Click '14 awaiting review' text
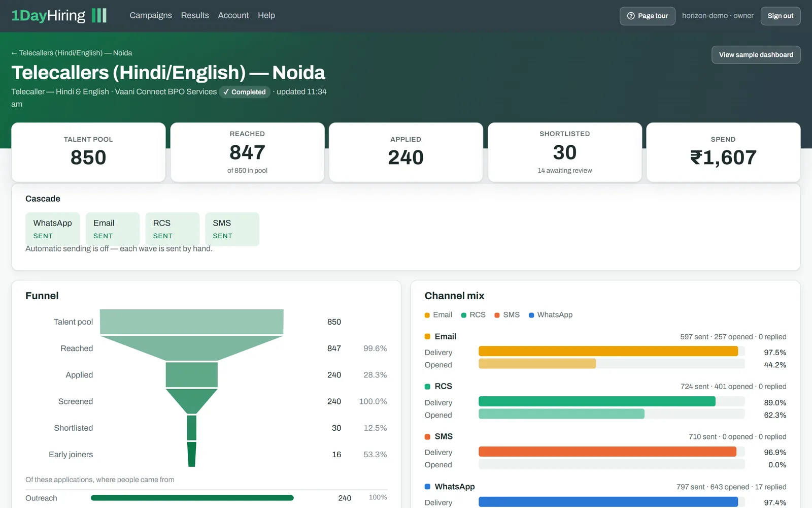812x508 pixels. click(565, 171)
